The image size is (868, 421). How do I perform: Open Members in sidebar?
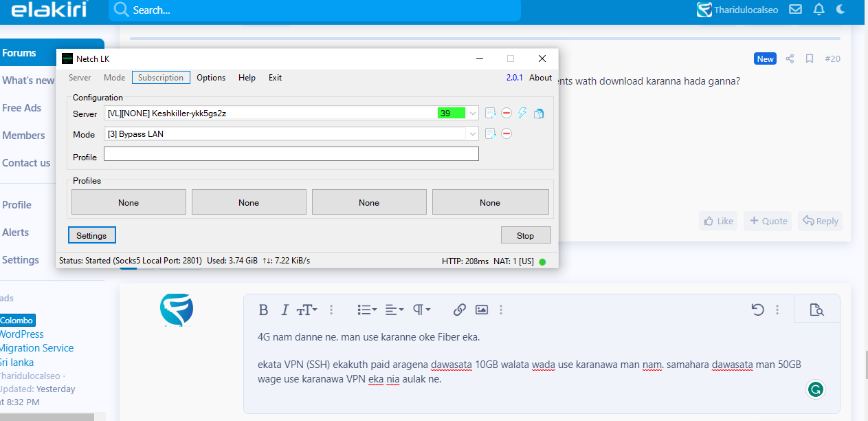coord(23,135)
